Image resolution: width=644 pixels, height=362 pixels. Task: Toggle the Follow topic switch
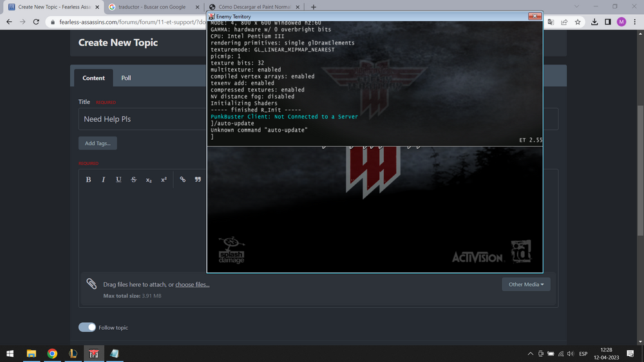point(87,327)
